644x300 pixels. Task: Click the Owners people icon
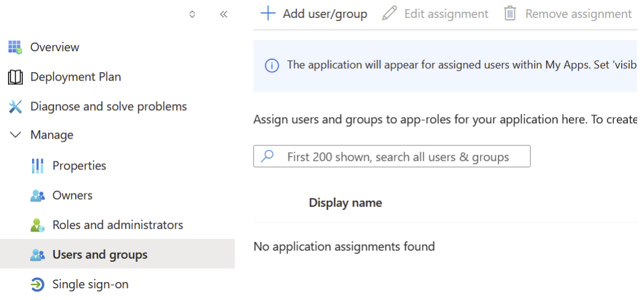[x=38, y=195]
